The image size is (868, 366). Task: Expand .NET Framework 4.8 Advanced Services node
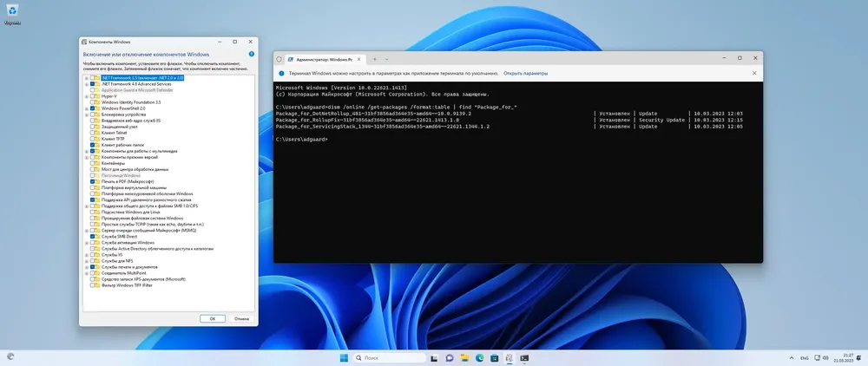[86, 84]
